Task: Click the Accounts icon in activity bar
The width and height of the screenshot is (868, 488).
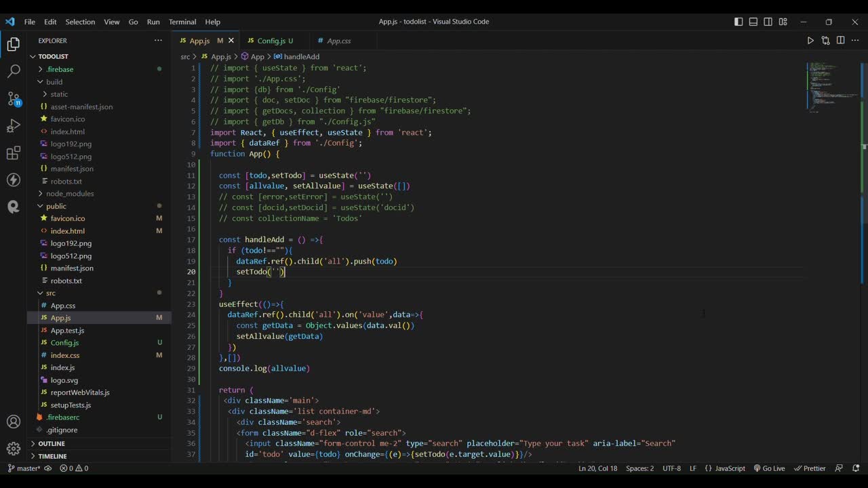Action: (x=14, y=422)
